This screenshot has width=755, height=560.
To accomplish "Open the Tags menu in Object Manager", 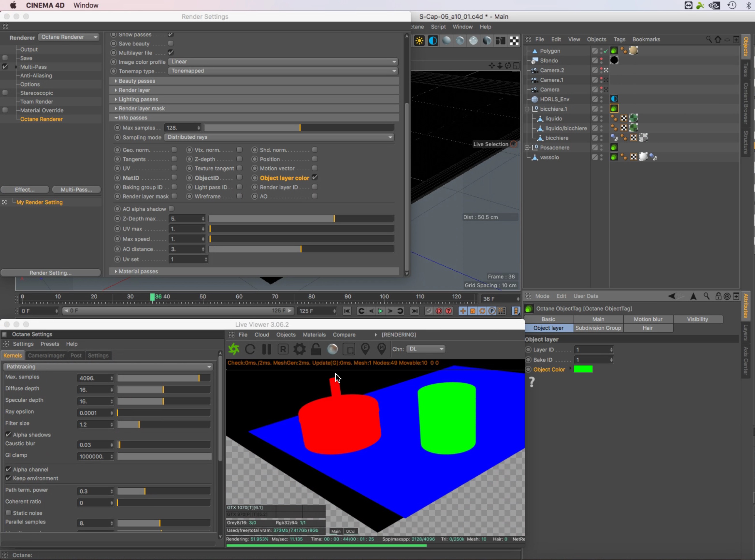I will coord(619,39).
